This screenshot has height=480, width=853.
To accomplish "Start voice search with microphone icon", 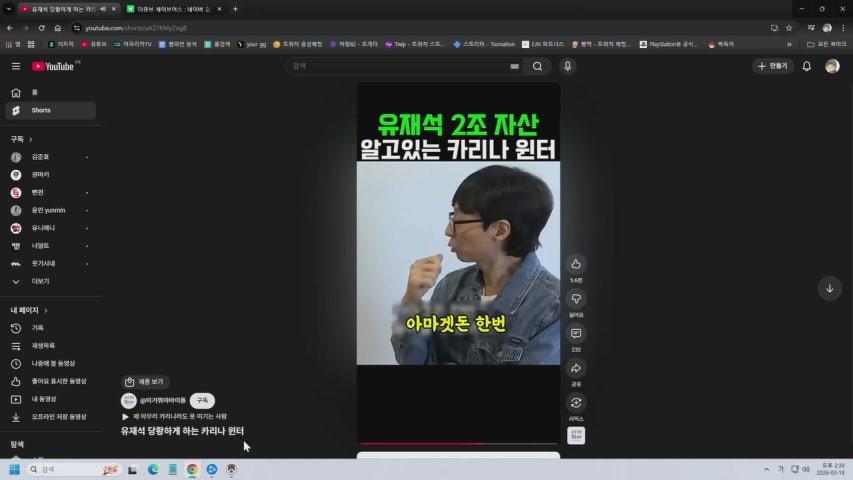I will pos(567,66).
